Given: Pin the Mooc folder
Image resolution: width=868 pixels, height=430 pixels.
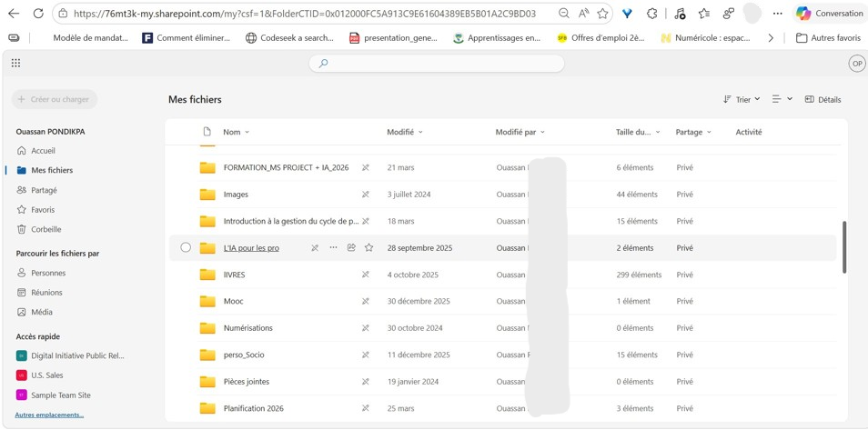Looking at the screenshot, I should [366, 301].
